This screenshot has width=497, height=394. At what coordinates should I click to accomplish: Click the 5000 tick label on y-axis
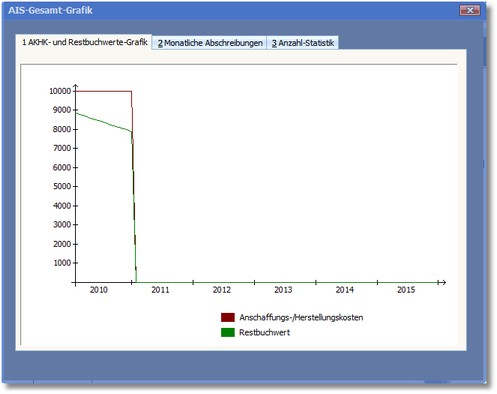coord(62,186)
